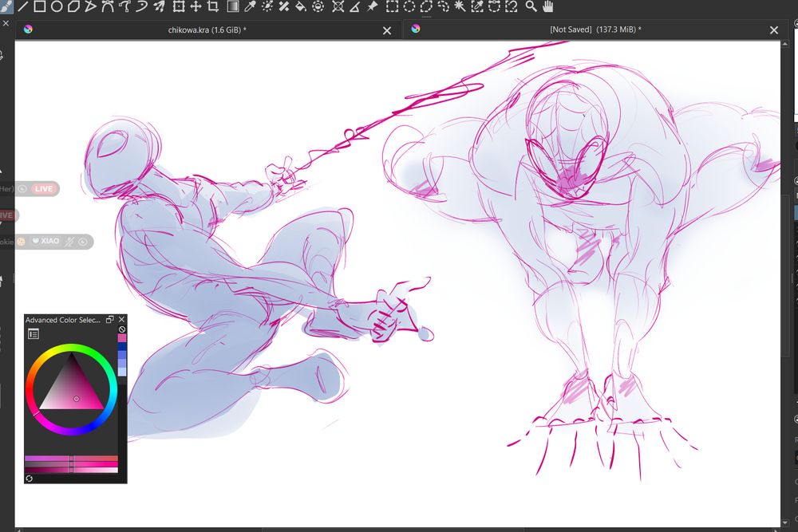Screen dimensions: 798x532
Task: Select the Pan hand tool
Action: [547, 6]
